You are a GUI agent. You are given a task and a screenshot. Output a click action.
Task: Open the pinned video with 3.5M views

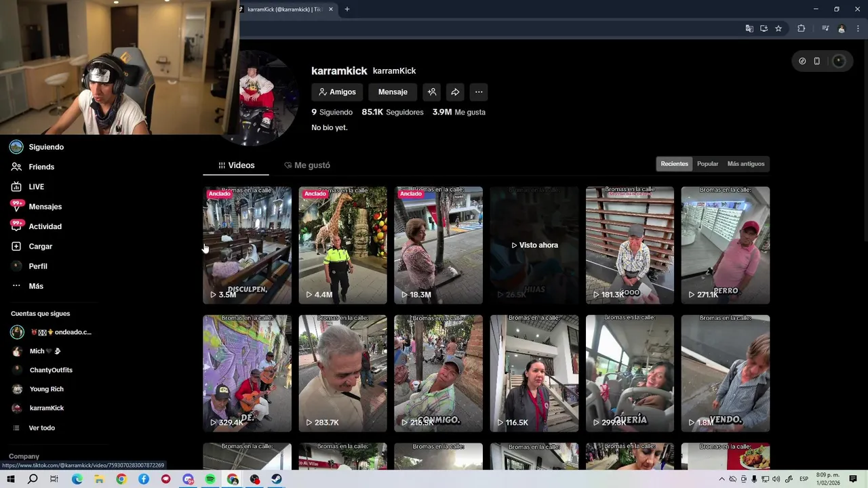(x=247, y=245)
